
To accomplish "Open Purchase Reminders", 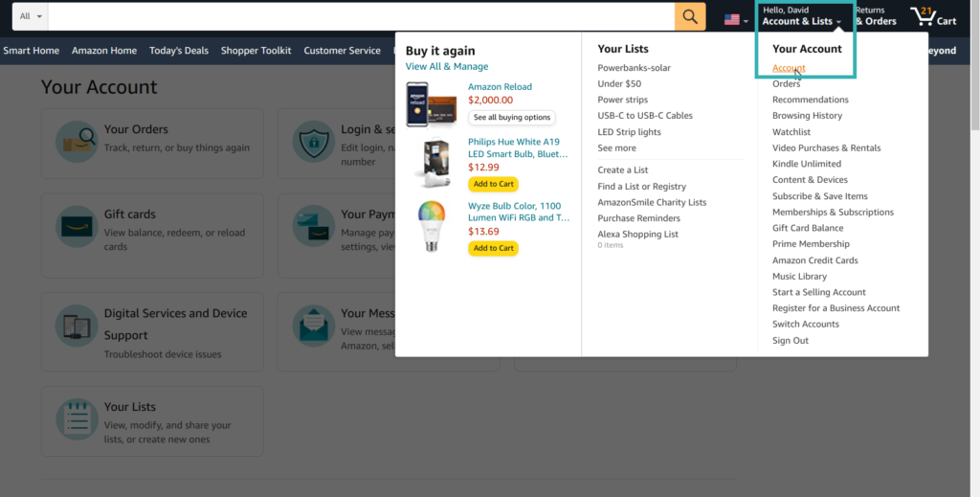I will tap(638, 218).
